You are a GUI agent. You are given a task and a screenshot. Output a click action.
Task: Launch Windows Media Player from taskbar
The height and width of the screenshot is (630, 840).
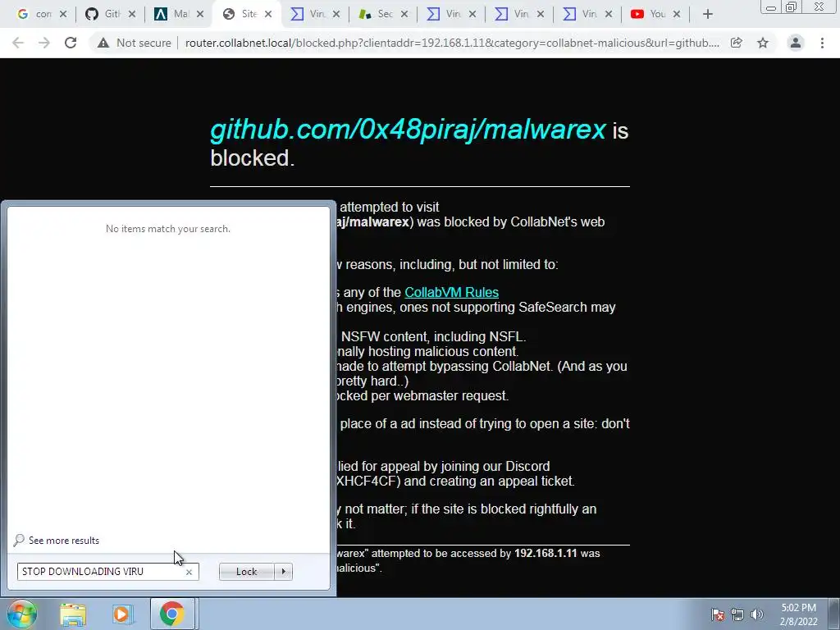(122, 614)
